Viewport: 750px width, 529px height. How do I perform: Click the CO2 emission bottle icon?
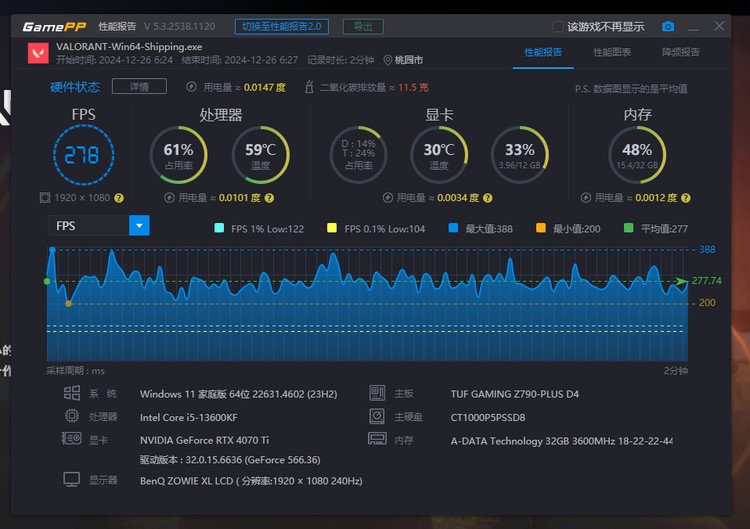pyautogui.click(x=309, y=87)
